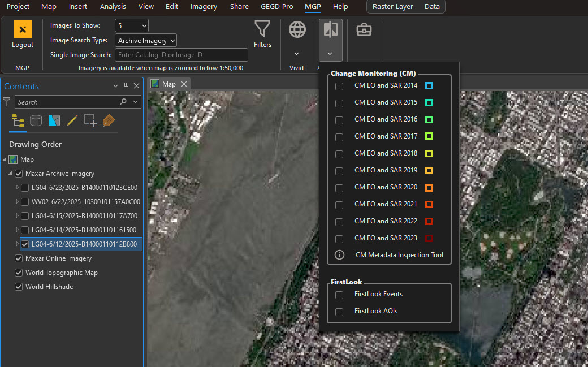Viewport: 588px width, 367px height.
Task: Click the CM EO and SAR 2019 color swatch
Action: coord(429,170)
